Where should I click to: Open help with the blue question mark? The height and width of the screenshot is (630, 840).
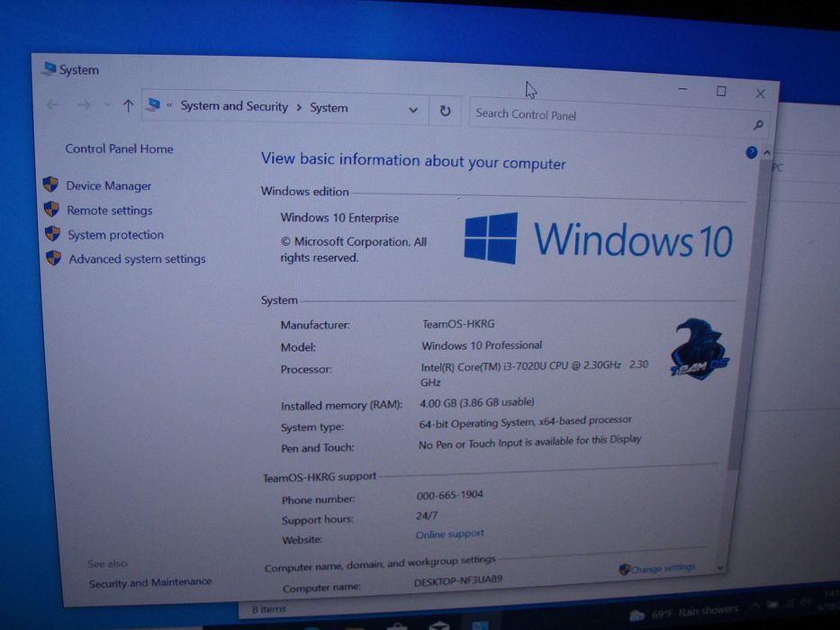(x=751, y=153)
